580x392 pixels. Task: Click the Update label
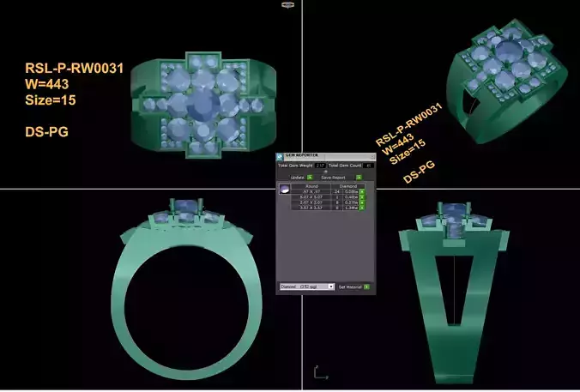(x=298, y=178)
